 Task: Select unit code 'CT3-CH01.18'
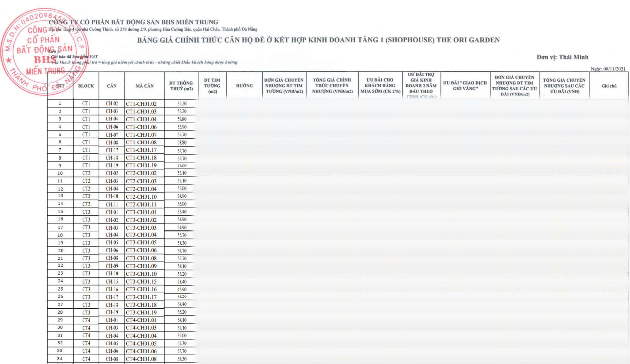141,305
